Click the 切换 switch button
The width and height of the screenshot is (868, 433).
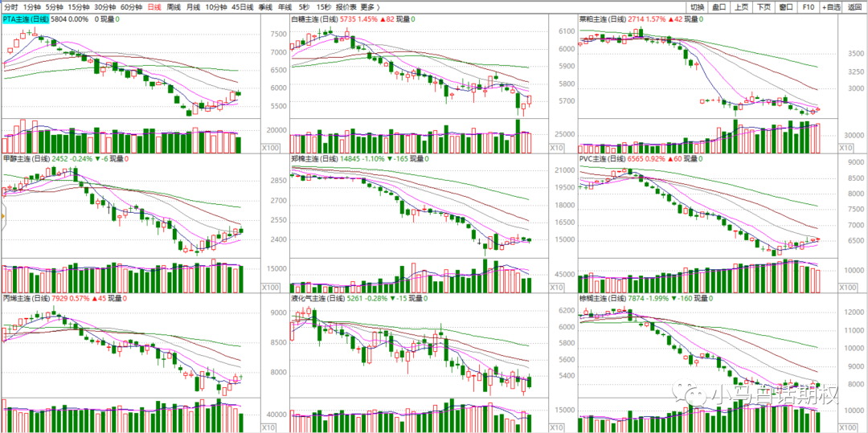click(x=696, y=6)
